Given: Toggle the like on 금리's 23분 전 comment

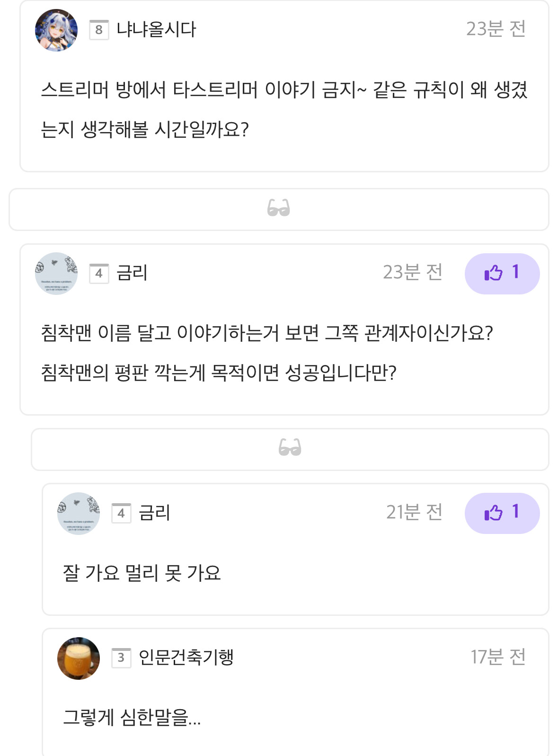Looking at the screenshot, I should (x=502, y=274).
